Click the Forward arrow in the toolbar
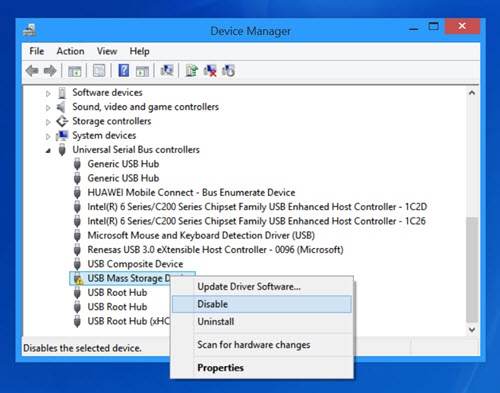Image resolution: width=500 pixels, height=393 pixels. (50, 71)
